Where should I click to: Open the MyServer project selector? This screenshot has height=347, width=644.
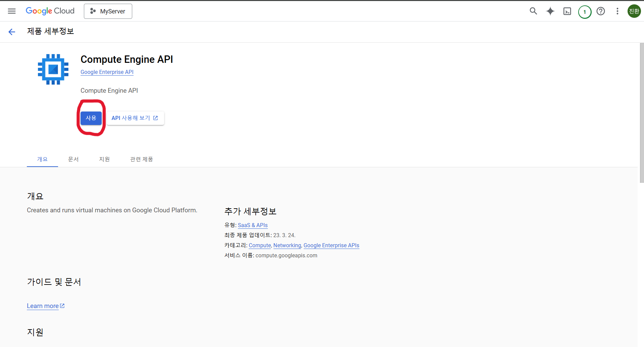click(x=108, y=11)
